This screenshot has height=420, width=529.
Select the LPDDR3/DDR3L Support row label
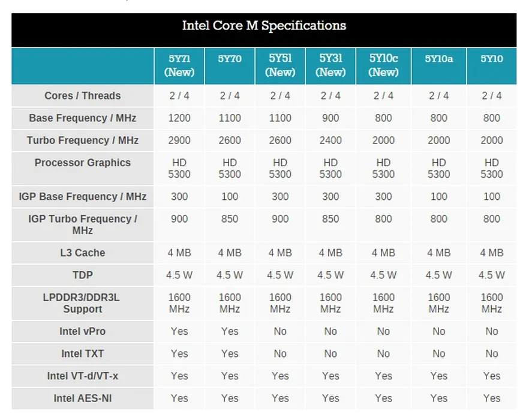point(82,303)
